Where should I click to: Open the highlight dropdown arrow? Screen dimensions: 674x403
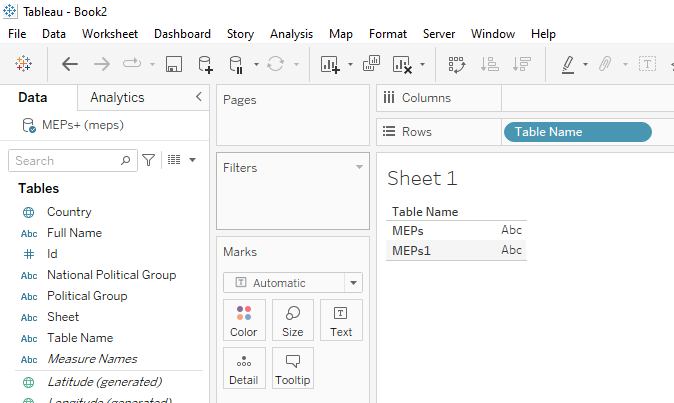pyautogui.click(x=585, y=64)
